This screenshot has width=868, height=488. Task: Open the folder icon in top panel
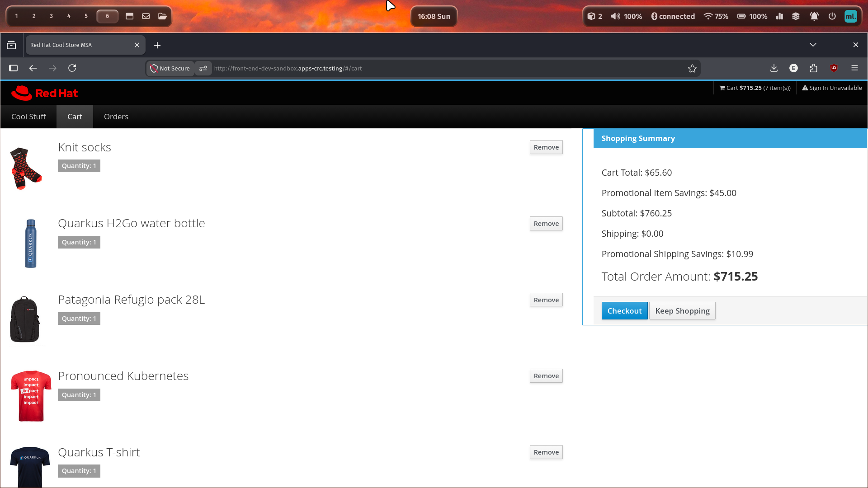[x=162, y=16]
